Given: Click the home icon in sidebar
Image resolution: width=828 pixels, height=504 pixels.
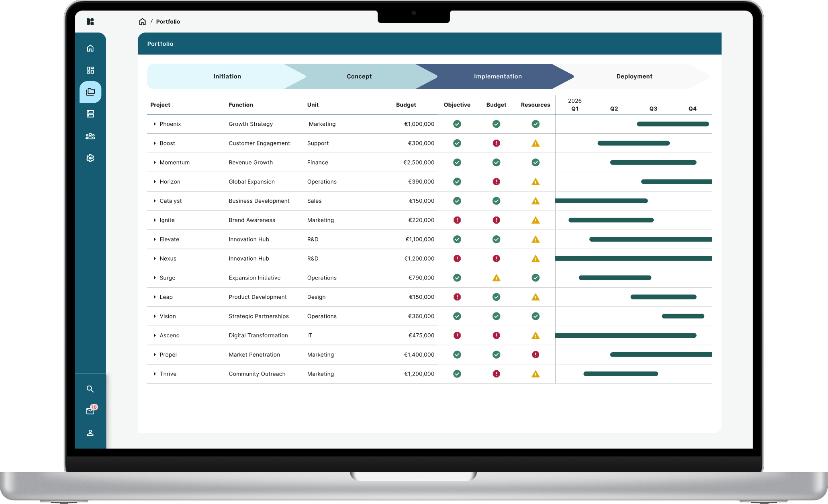Looking at the screenshot, I should (90, 48).
